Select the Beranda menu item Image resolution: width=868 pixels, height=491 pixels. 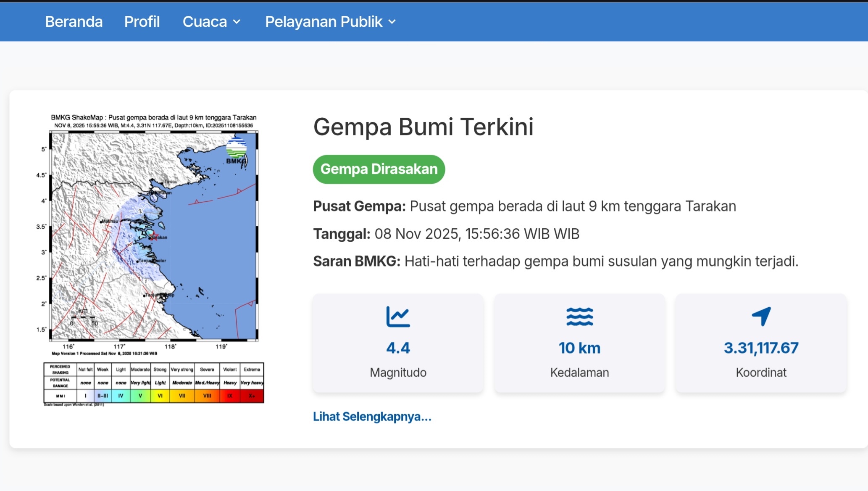point(74,21)
